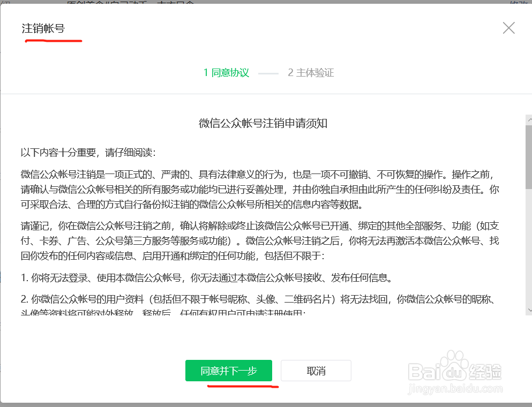Click the gray step indicator number 2
The image size is (532, 407).
point(290,72)
